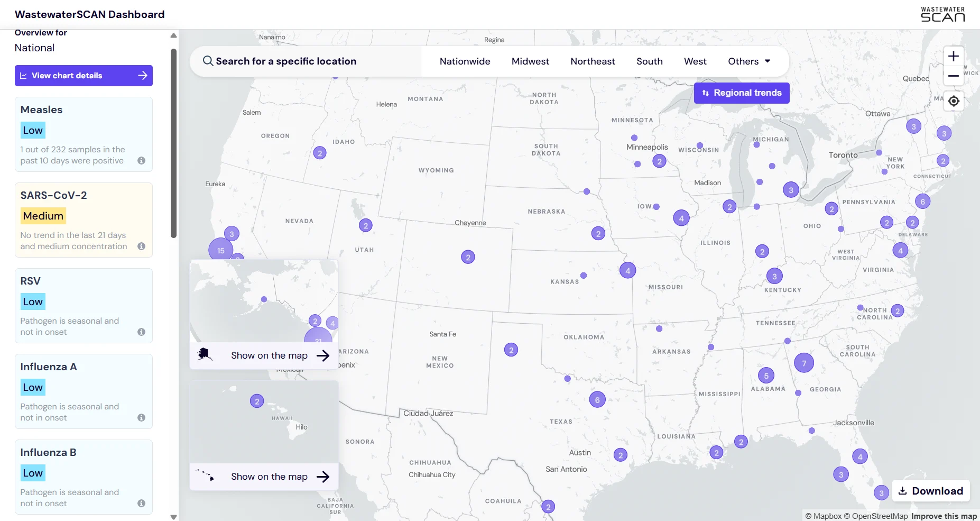The width and height of the screenshot is (980, 521).
Task: Click the Regional trends sort arrows icon
Action: [x=707, y=93]
